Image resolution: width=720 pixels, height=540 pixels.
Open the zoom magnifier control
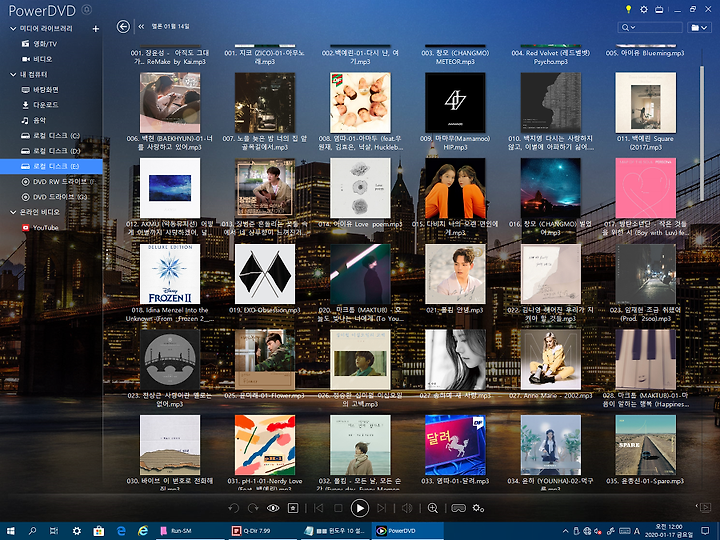click(x=433, y=508)
